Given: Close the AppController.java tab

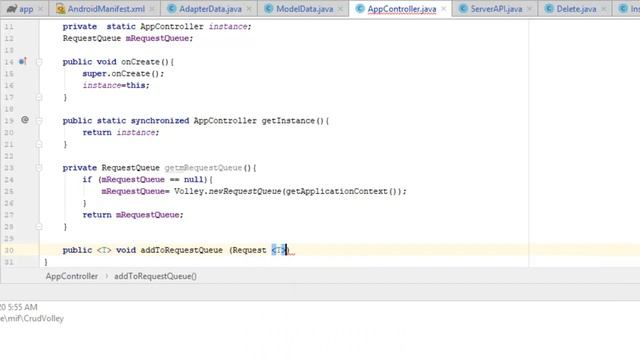Looking at the screenshot, I should click(x=444, y=9).
